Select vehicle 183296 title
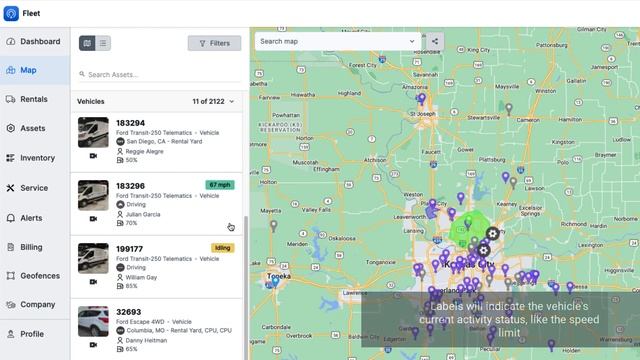The height and width of the screenshot is (360, 640). tap(130, 186)
